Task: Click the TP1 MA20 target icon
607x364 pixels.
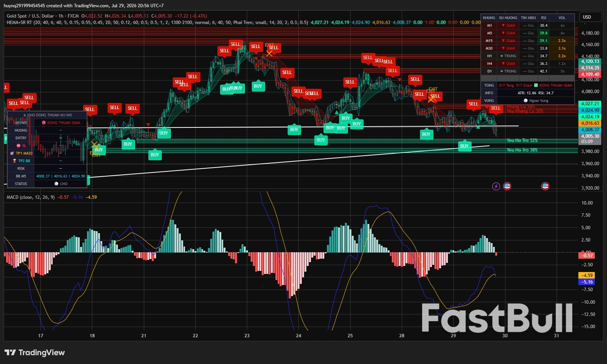Action: pyautogui.click(x=12, y=153)
